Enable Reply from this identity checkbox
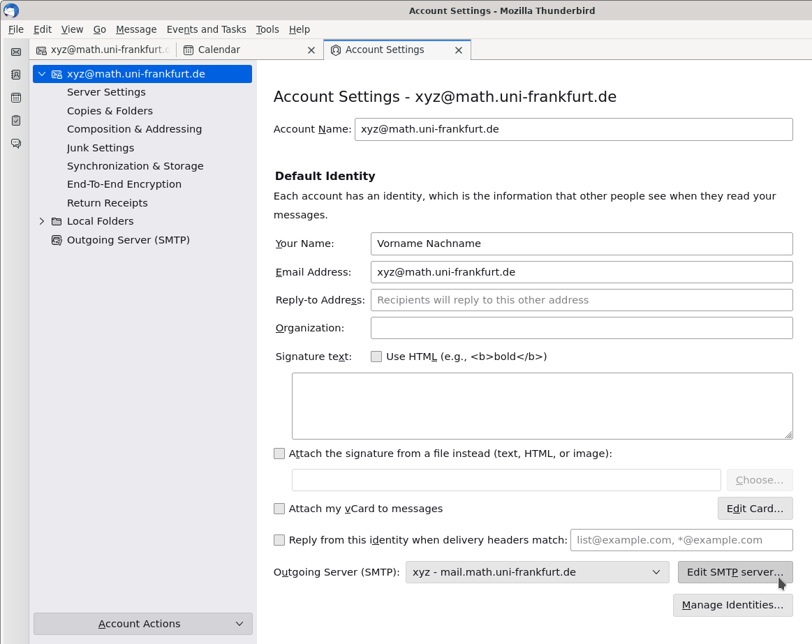Screen dimensions: 812x644 pyautogui.click(x=279, y=540)
